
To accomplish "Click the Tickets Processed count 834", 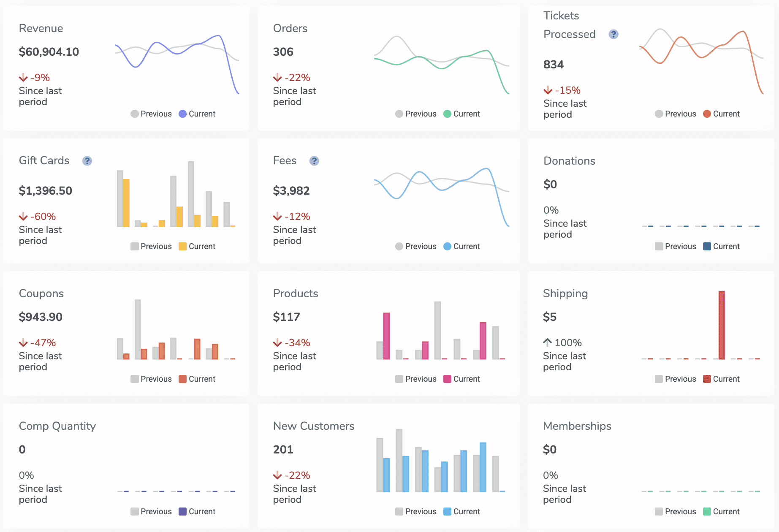I will [x=554, y=65].
